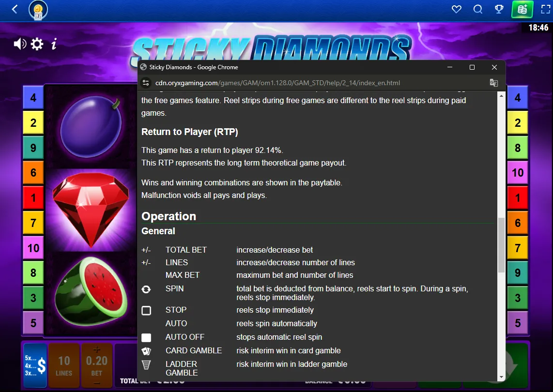Click the 18:46 clock display
Screen dimensions: 553x392
click(538, 28)
